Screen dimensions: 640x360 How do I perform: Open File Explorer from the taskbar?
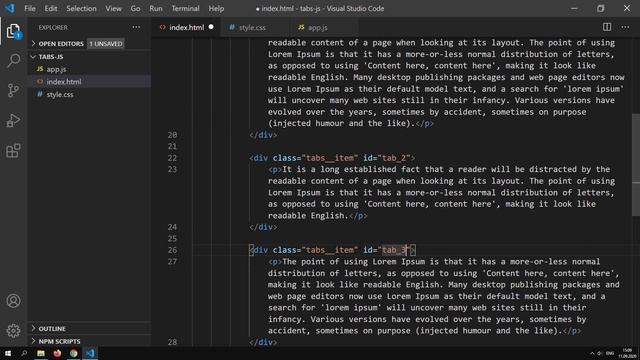(41, 353)
